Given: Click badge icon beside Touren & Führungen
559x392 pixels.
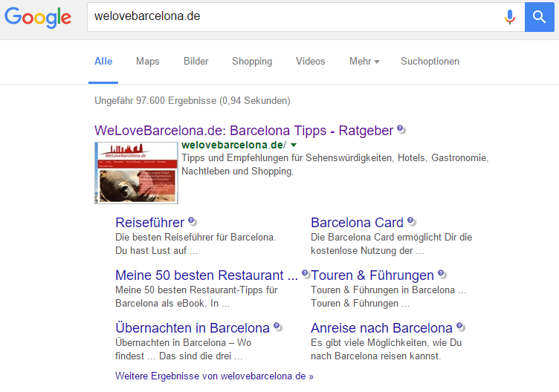Looking at the screenshot, I should [442, 274].
